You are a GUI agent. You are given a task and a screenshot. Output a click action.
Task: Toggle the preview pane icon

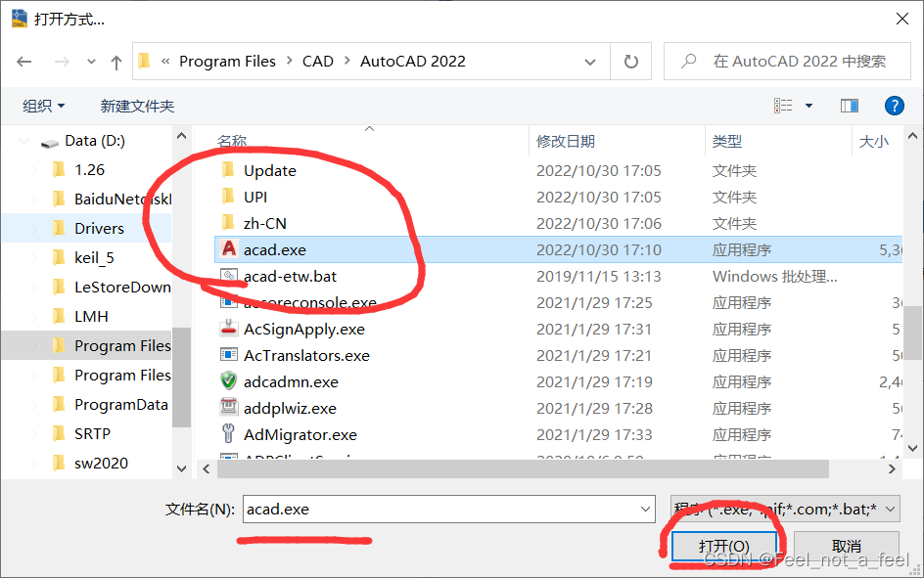click(x=850, y=106)
